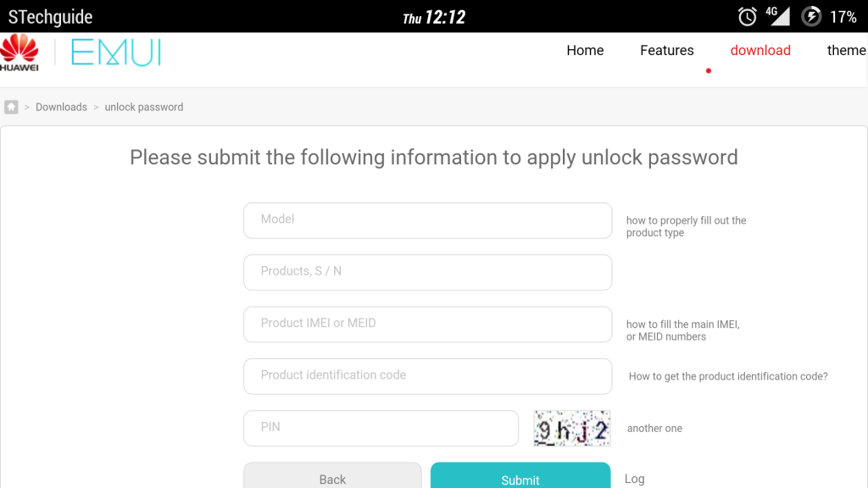Focus the Model input field

click(427, 220)
